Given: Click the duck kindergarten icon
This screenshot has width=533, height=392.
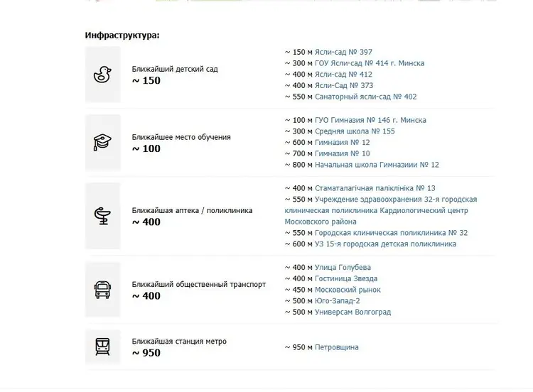Looking at the screenshot, I should coord(102,74).
